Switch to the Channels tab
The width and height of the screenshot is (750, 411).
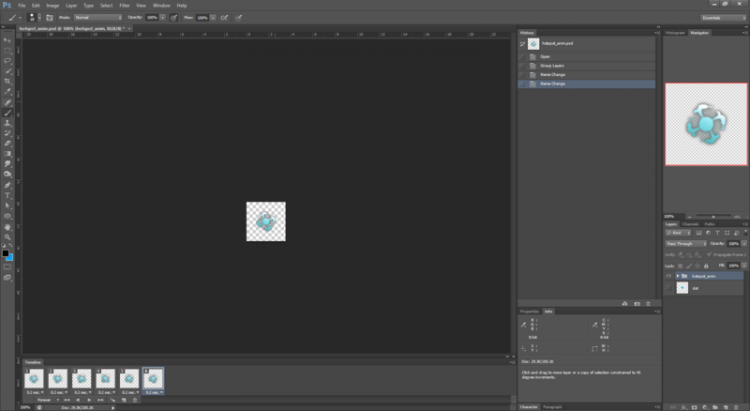pos(690,224)
